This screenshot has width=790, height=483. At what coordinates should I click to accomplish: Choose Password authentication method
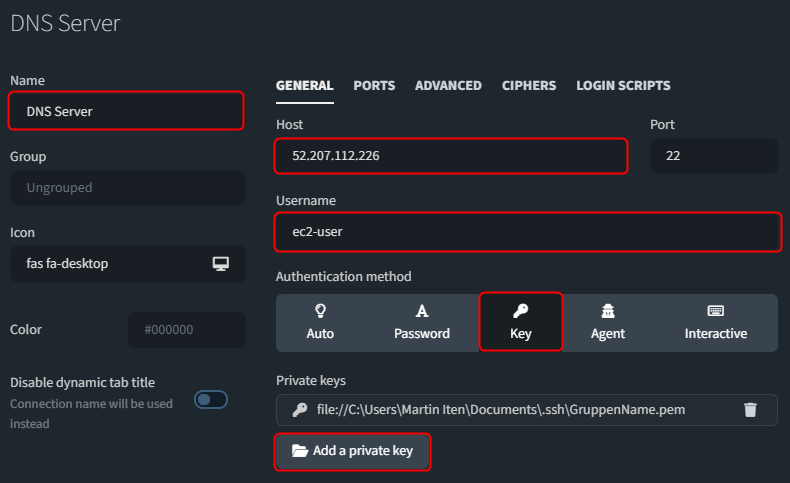point(422,322)
